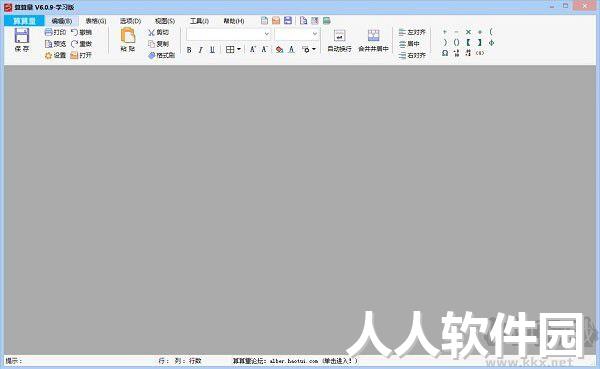600x369 pixels.
Task: Toggle bold formatting with B button
Action: tap(189, 50)
